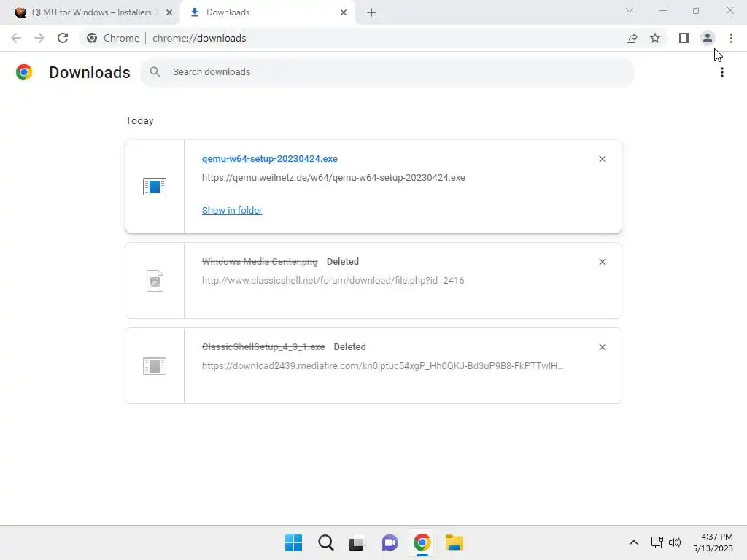Reload the downloads page
The image size is (747, 560).
pos(63,38)
